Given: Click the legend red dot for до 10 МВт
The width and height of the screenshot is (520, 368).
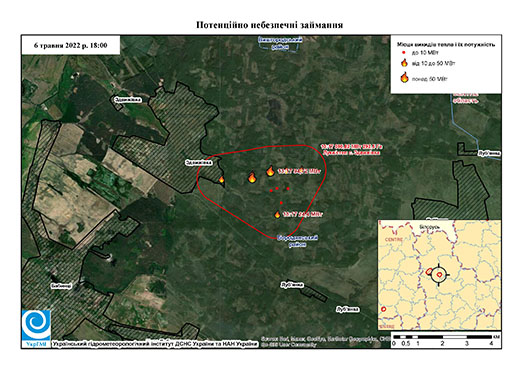Looking at the screenshot, I should coord(404,53).
